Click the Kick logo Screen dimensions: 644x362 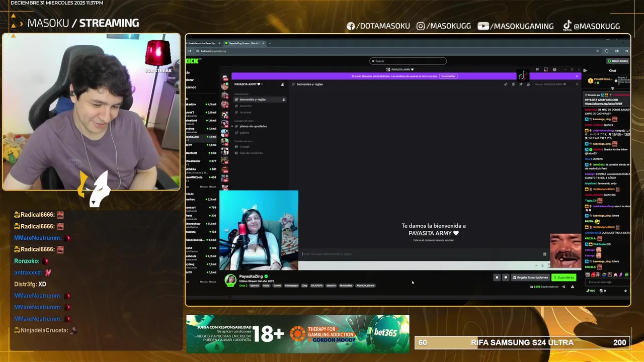tap(193, 61)
